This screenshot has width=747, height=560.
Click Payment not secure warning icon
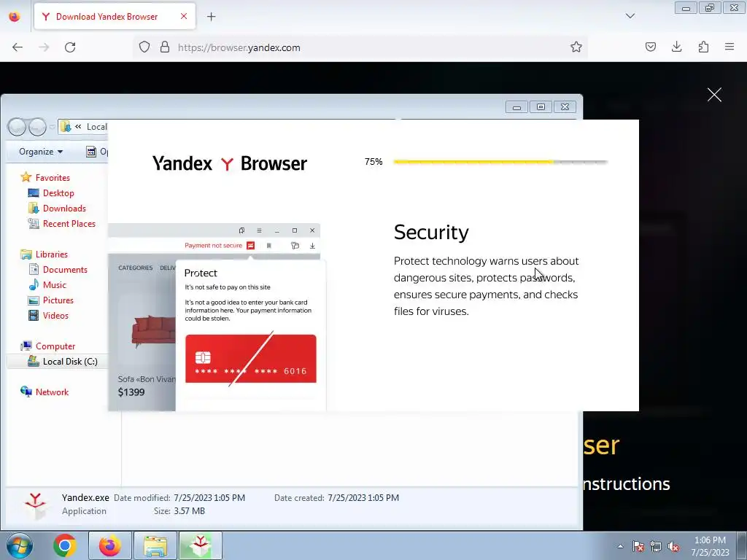251,245
